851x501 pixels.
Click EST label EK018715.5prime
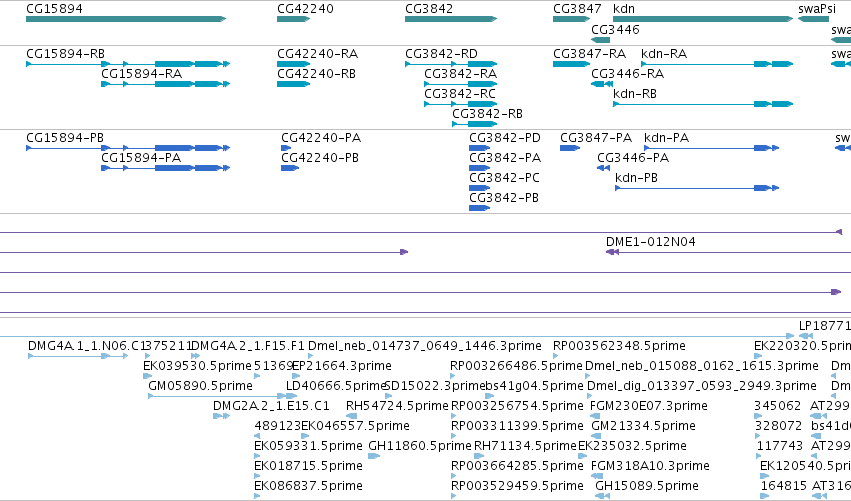click(308, 466)
